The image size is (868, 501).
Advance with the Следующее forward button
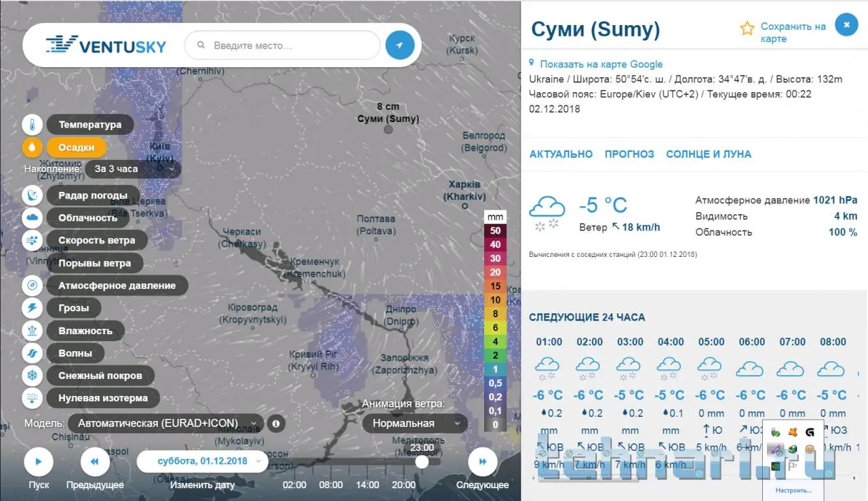483,462
